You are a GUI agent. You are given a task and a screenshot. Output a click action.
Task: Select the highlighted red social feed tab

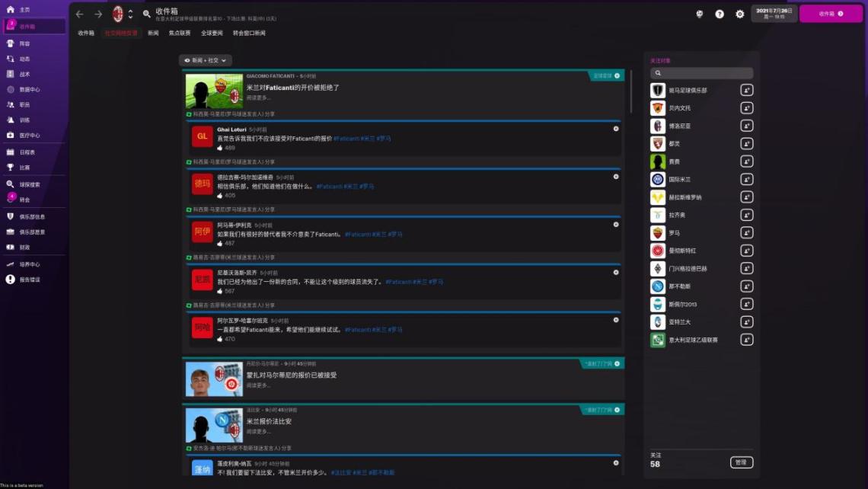121,34
